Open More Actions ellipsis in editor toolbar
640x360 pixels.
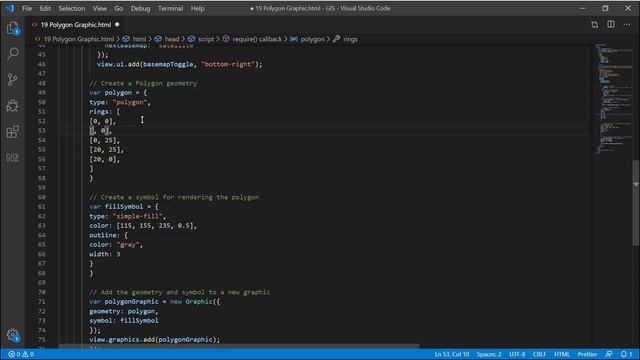(627, 25)
